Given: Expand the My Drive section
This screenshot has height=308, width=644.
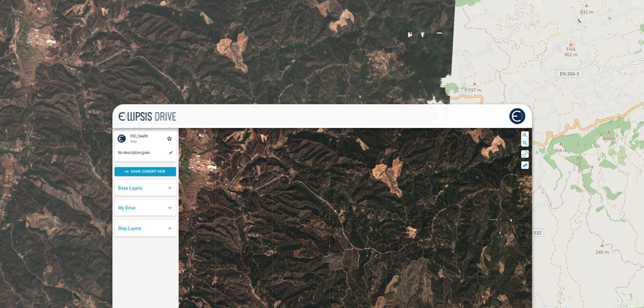Looking at the screenshot, I should (145, 208).
